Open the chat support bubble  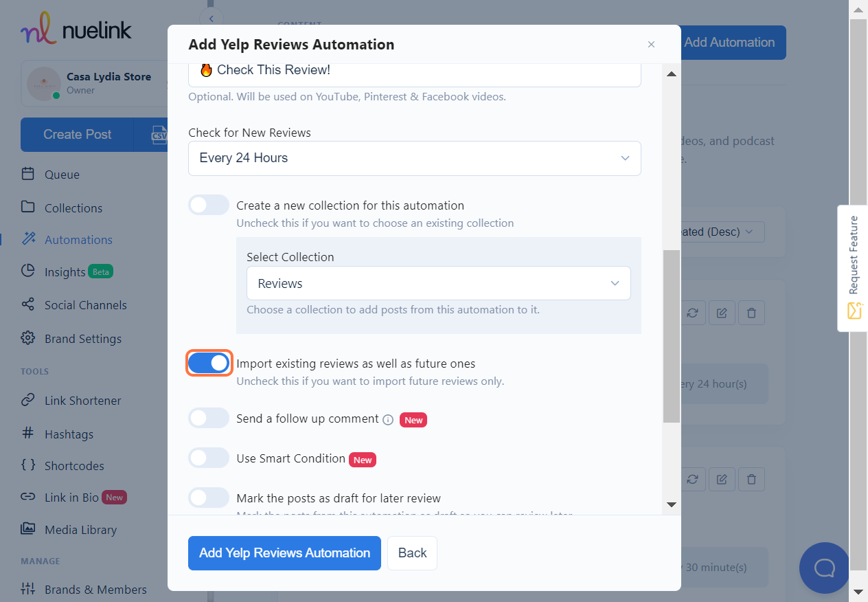click(x=824, y=568)
